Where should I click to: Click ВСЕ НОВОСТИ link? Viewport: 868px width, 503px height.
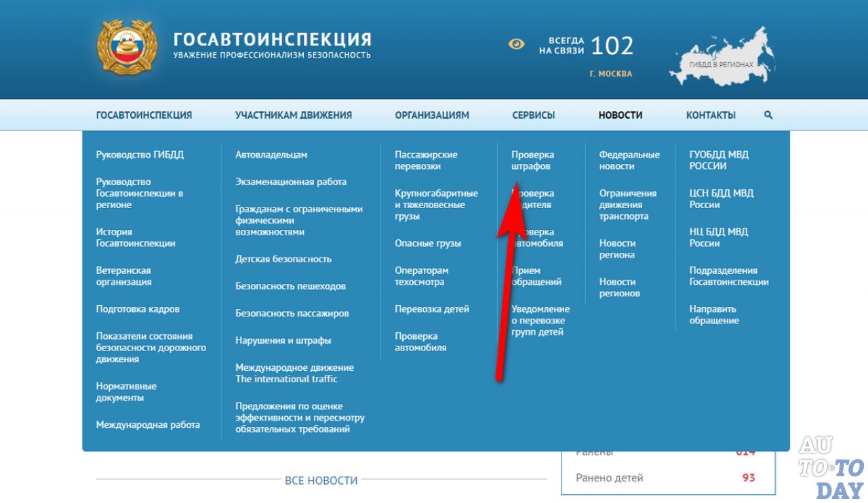321,480
